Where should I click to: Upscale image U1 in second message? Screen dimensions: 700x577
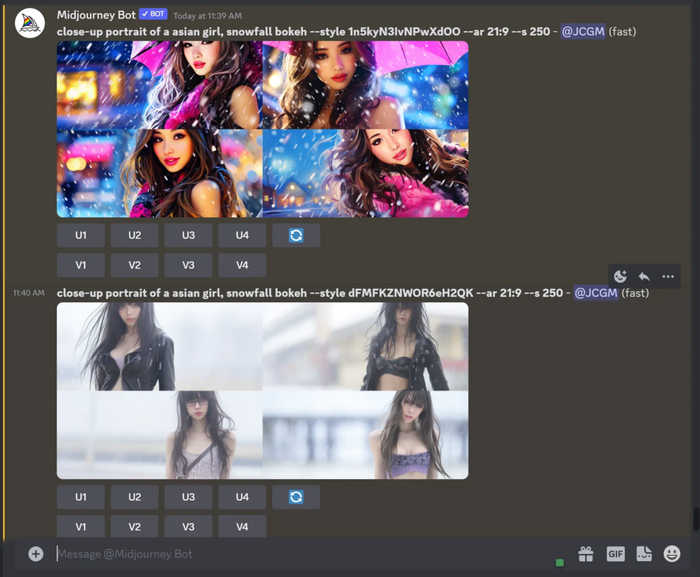pos(81,497)
